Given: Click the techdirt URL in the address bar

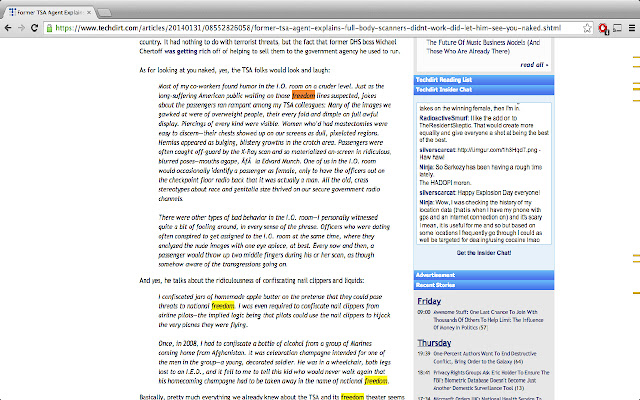Looking at the screenshot, I should click(308, 28).
